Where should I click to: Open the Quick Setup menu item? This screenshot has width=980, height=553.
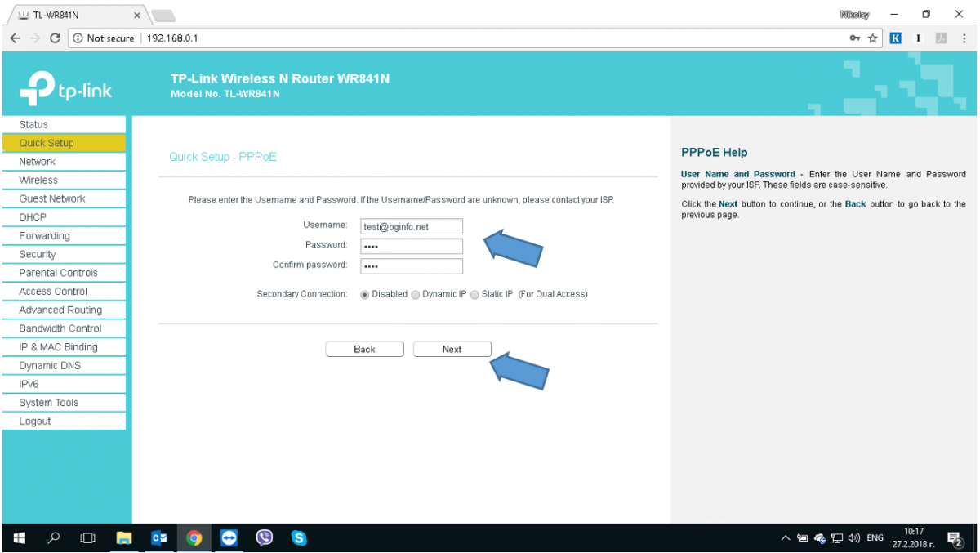(64, 143)
